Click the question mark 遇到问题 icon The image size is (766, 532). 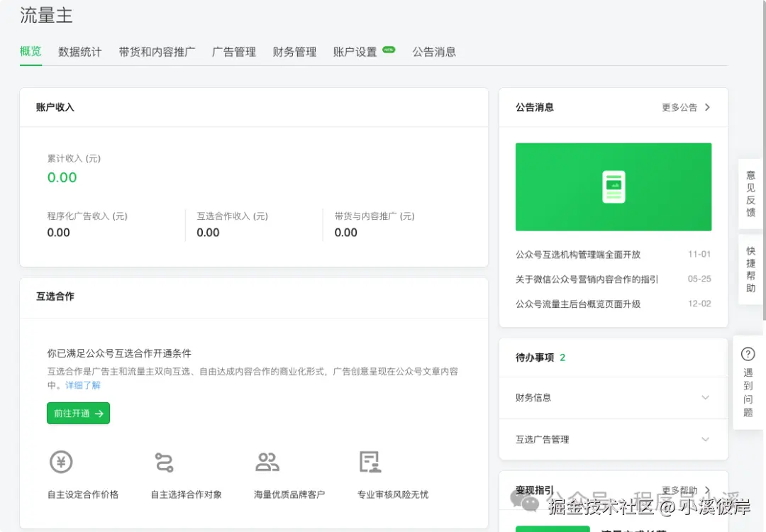748,355
